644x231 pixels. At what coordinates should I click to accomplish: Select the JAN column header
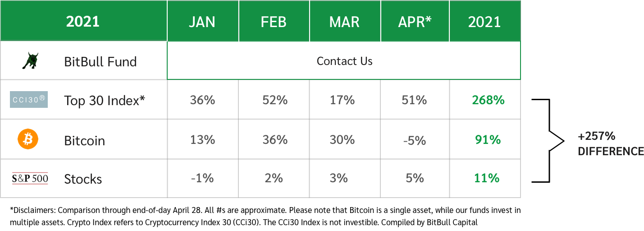[203, 22]
